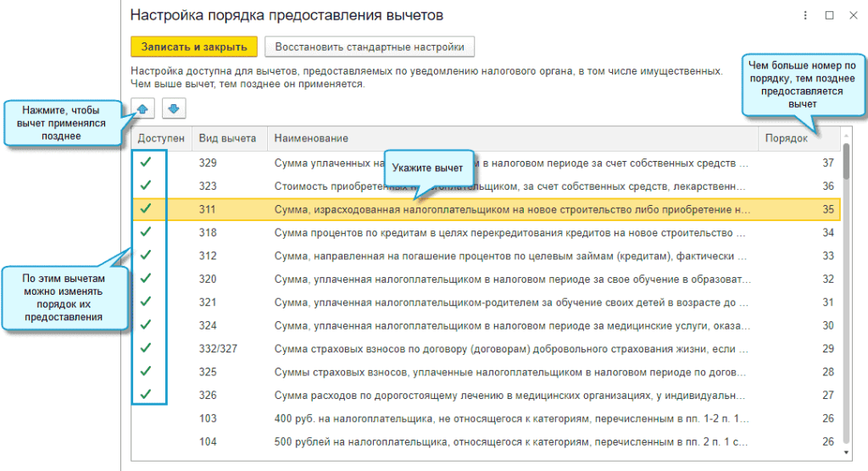Toggle Доступен checkmark for deduction 321
868x471 pixels.
pos(146,302)
